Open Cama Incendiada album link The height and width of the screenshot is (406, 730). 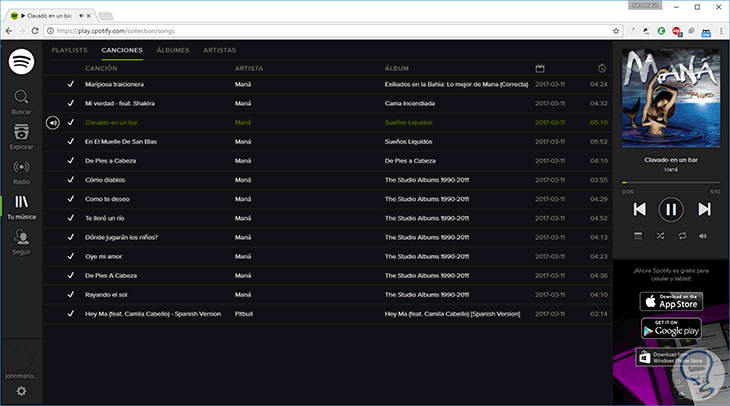tap(410, 103)
